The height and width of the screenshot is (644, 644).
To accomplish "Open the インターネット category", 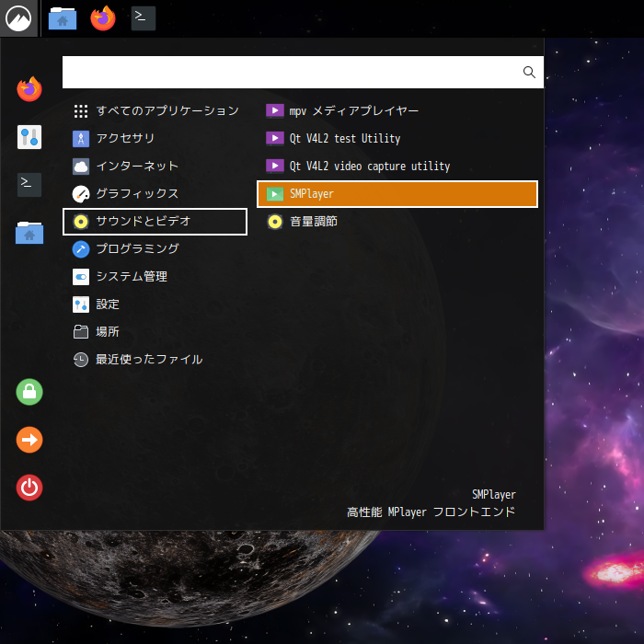I will pos(155,167).
